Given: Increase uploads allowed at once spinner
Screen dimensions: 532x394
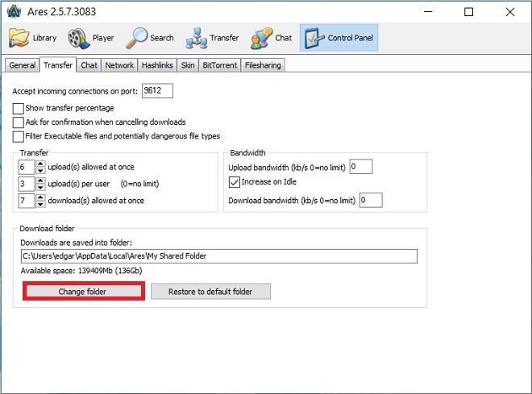Looking at the screenshot, I should pos(40,164).
